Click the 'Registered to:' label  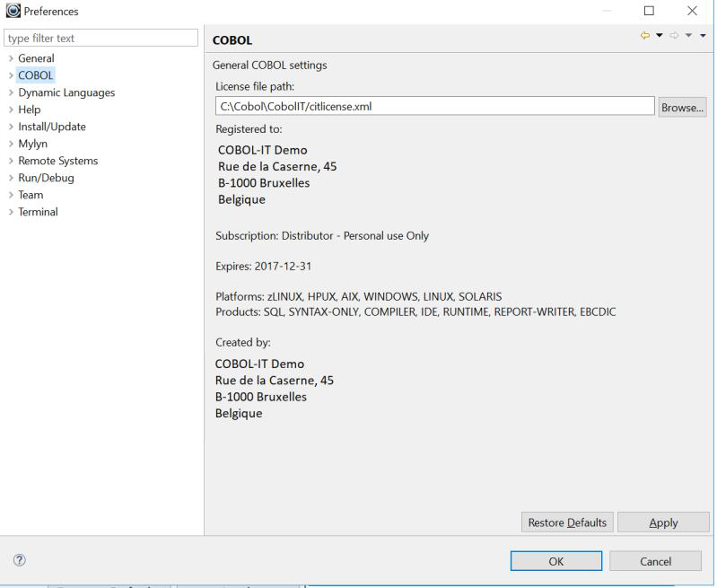click(249, 129)
